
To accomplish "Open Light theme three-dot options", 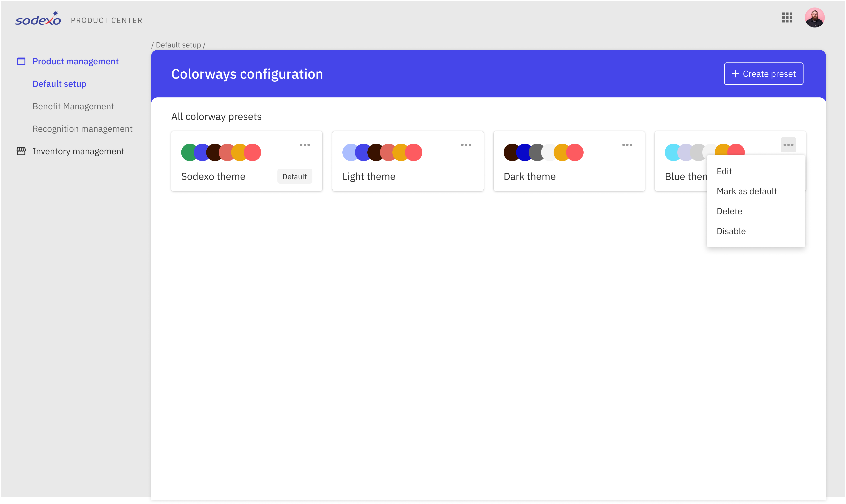I will 466,145.
